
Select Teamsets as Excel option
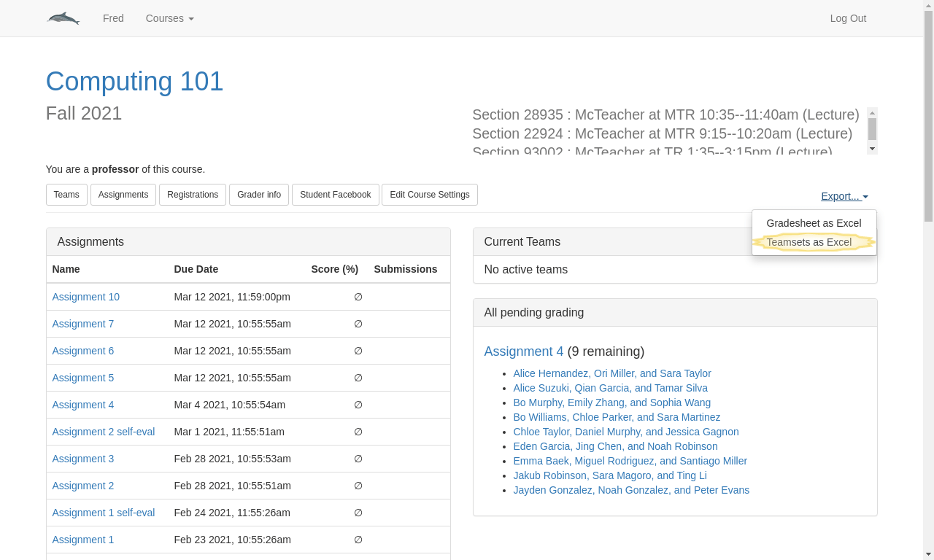(x=808, y=242)
